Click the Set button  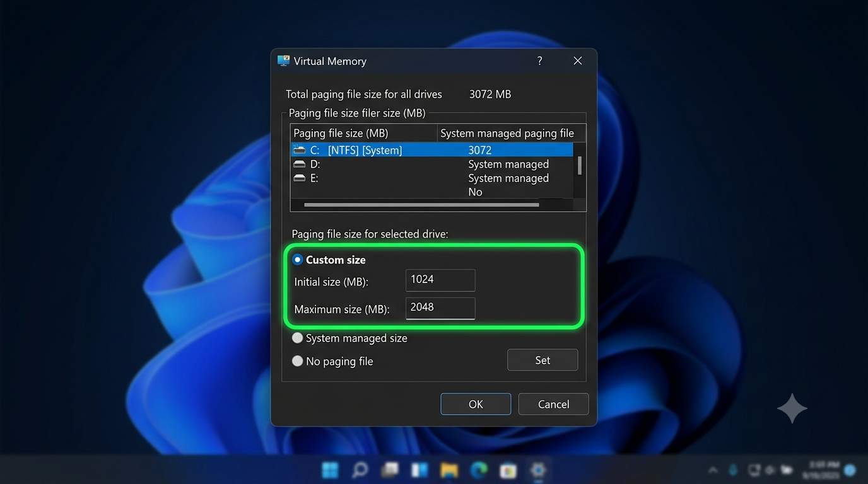(542, 360)
